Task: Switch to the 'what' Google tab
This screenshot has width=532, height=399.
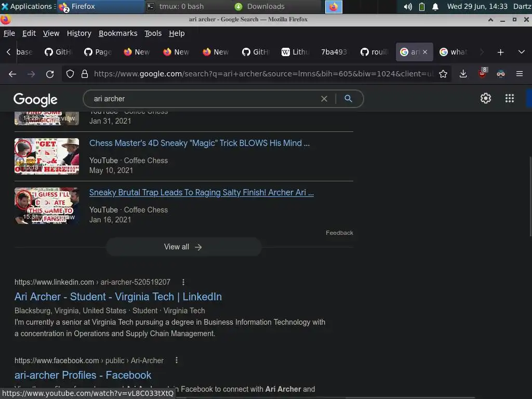Action: pyautogui.click(x=453, y=52)
